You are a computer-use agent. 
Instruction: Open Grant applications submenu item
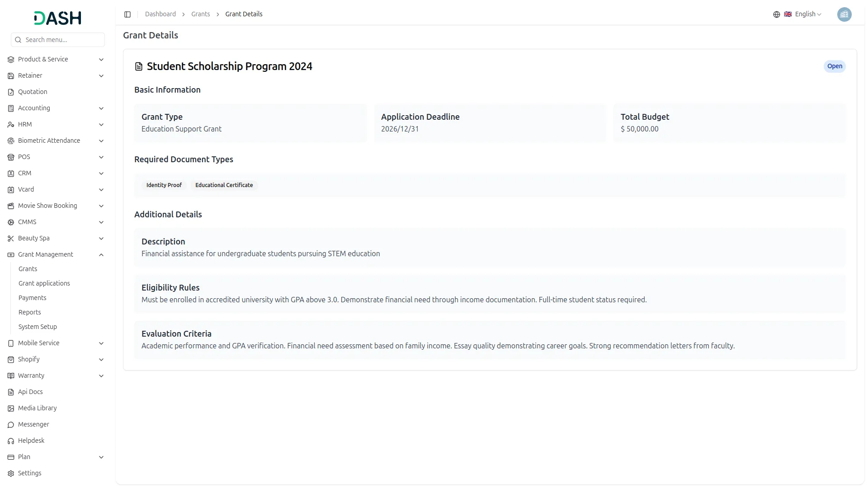tap(44, 283)
